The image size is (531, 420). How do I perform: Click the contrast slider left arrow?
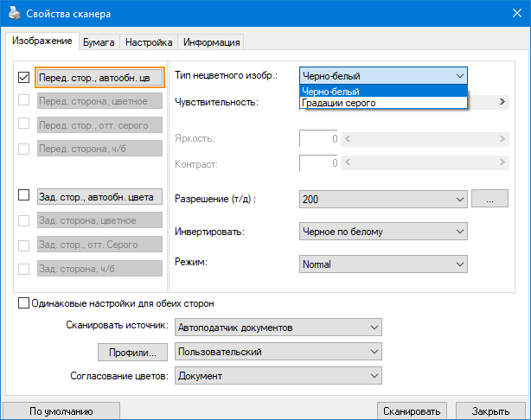(x=347, y=162)
